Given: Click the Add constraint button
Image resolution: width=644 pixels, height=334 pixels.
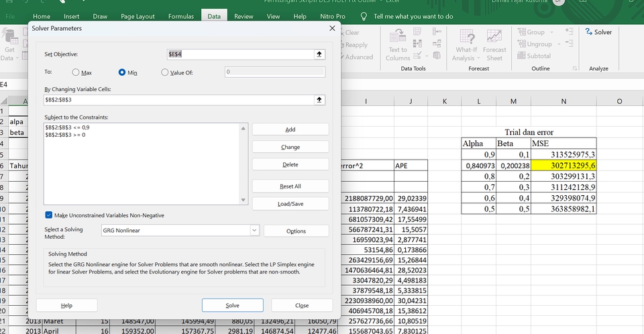Looking at the screenshot, I should click(x=290, y=129).
